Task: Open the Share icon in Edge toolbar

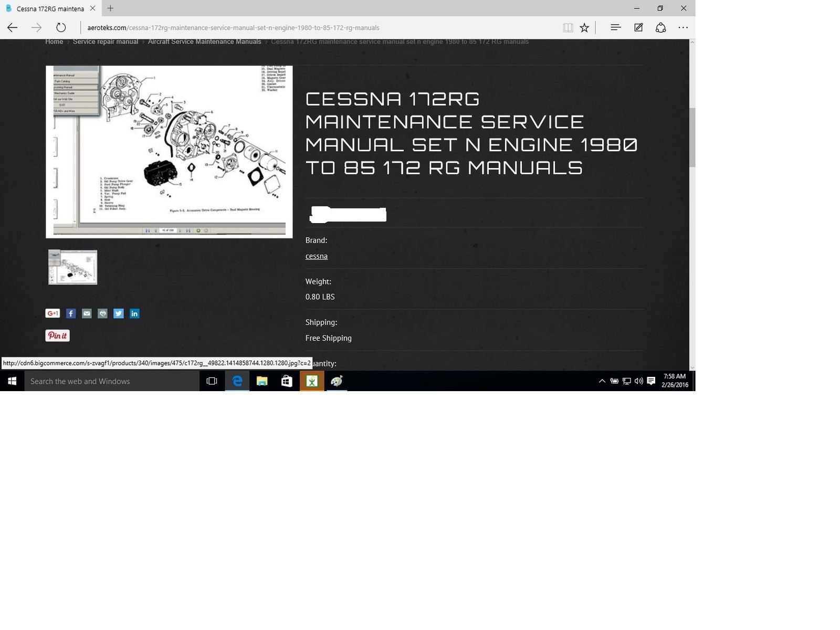Action: (661, 27)
